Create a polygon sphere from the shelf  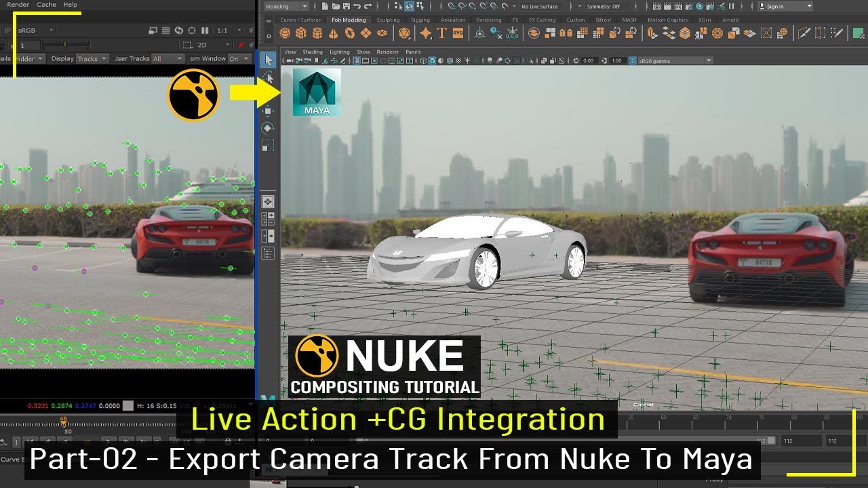285,33
